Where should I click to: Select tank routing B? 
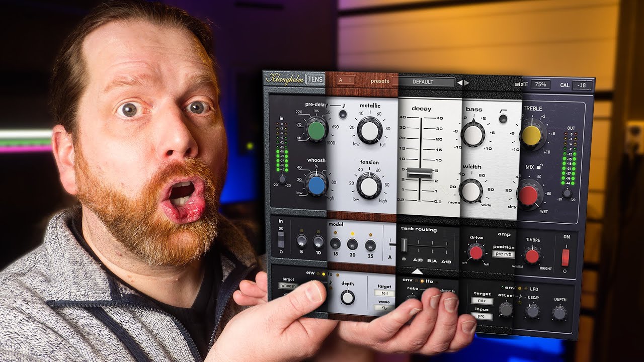click(404, 259)
